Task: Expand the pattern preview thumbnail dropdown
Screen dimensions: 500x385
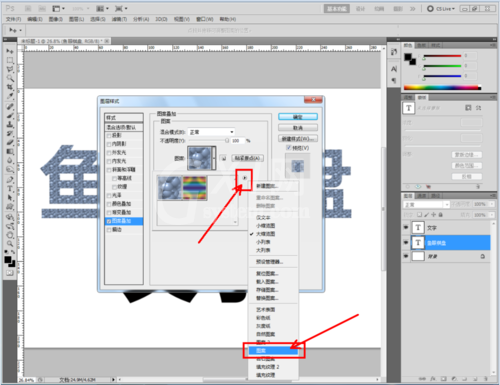Action: click(214, 158)
